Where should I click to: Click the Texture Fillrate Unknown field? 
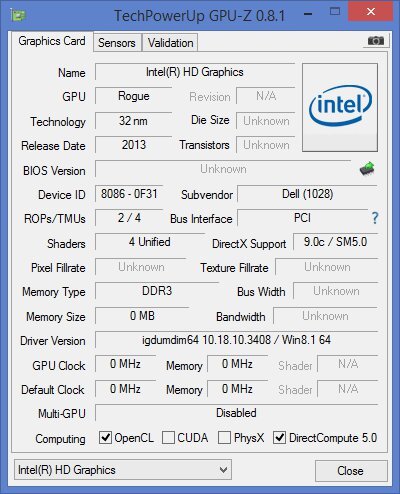tap(327, 267)
